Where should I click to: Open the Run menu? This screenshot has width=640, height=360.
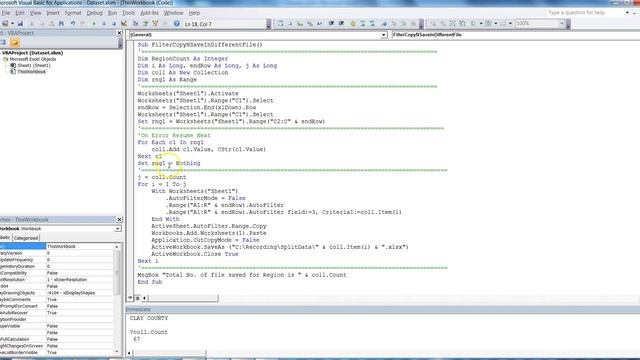[112, 13]
